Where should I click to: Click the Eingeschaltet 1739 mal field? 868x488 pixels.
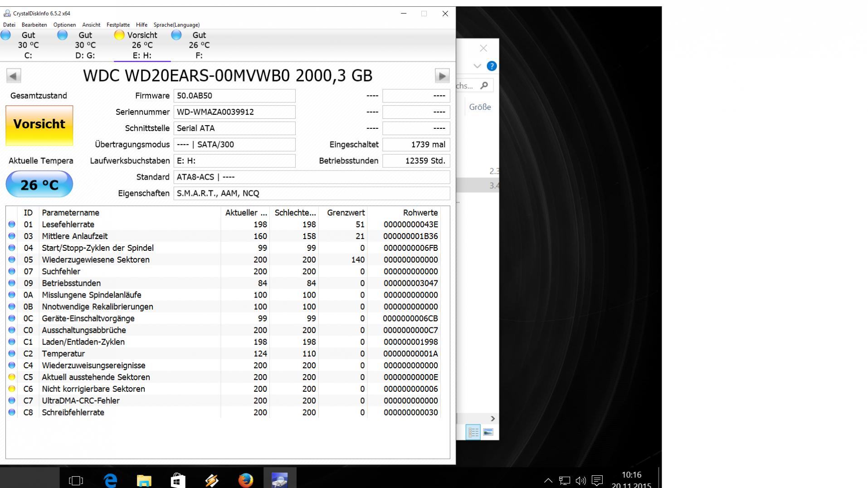(416, 145)
